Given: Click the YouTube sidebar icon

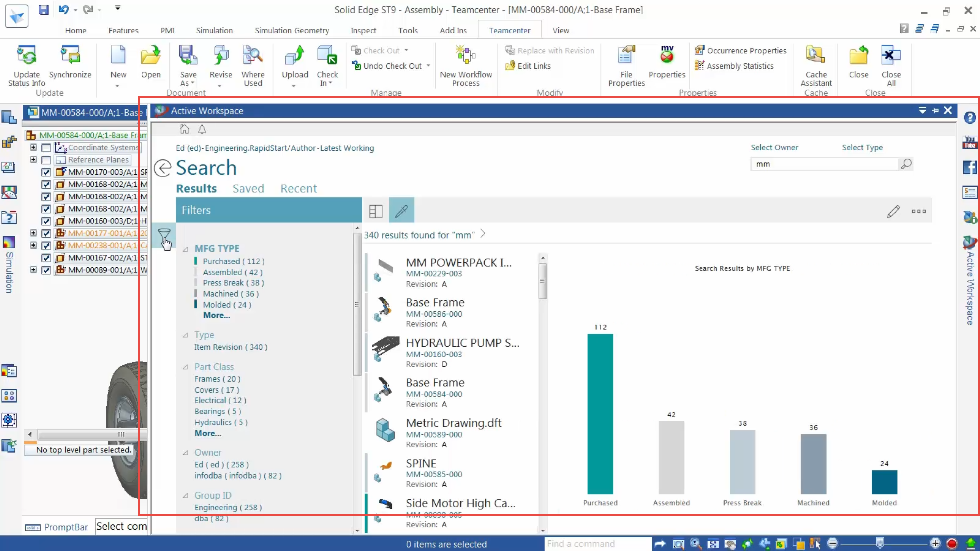Looking at the screenshot, I should (x=970, y=142).
